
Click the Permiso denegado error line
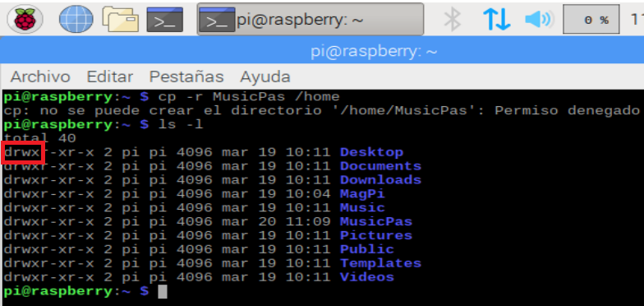[322, 110]
